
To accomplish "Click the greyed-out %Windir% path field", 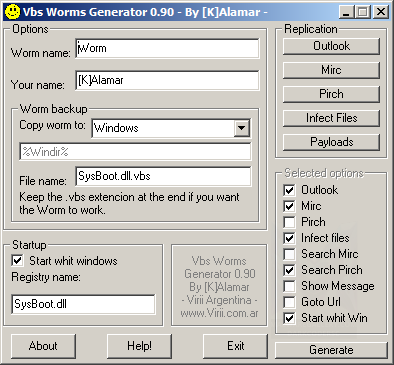I will (x=135, y=152).
